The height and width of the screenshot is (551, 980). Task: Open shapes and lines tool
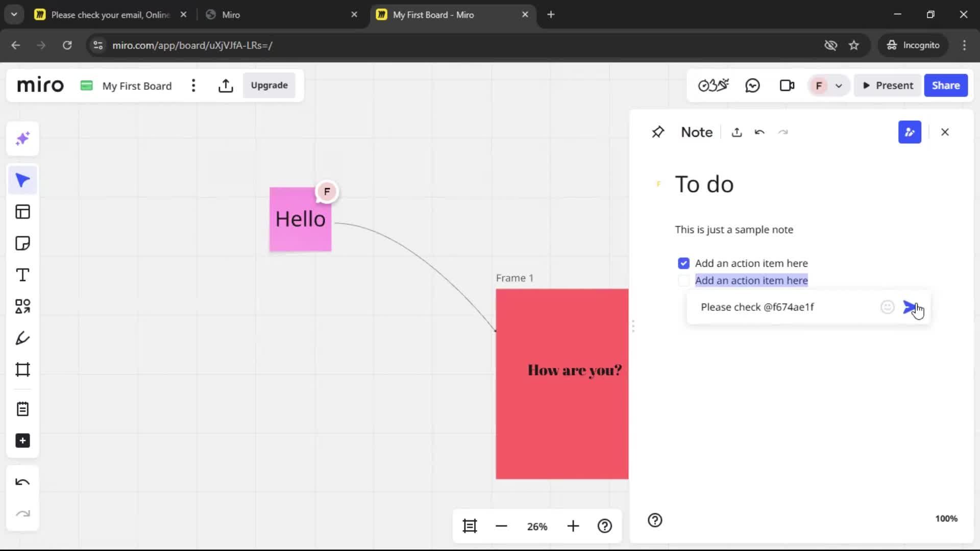tap(22, 307)
